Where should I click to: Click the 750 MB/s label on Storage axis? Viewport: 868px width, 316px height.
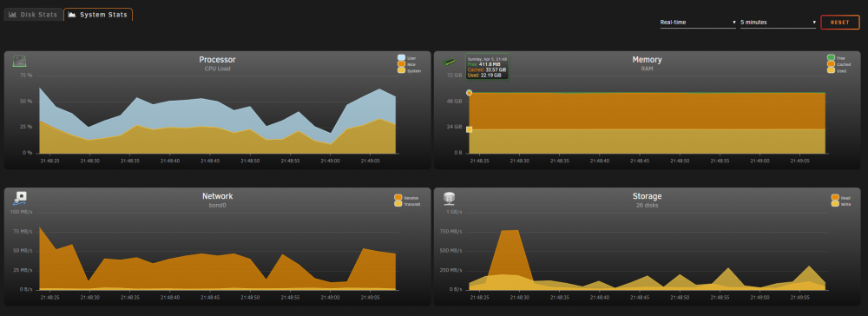tap(451, 231)
